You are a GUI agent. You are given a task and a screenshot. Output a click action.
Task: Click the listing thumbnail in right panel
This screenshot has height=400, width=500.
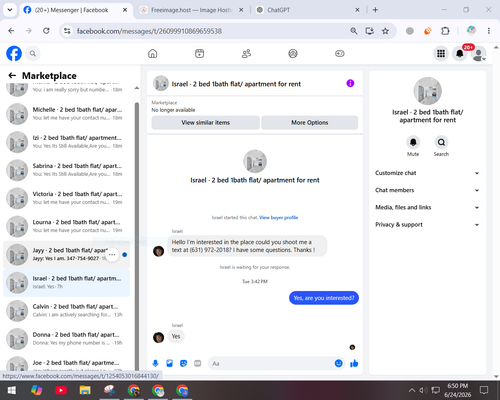click(428, 91)
